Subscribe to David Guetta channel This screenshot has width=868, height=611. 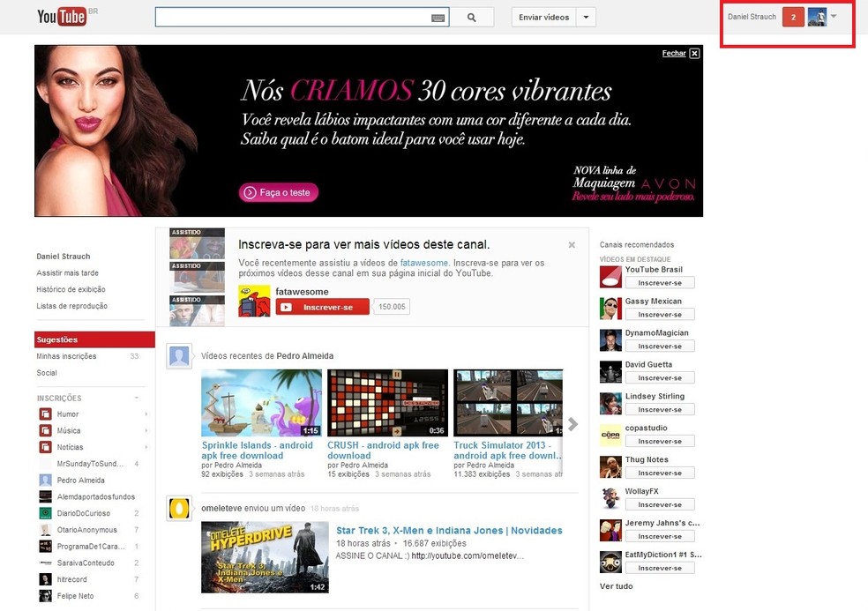point(660,378)
